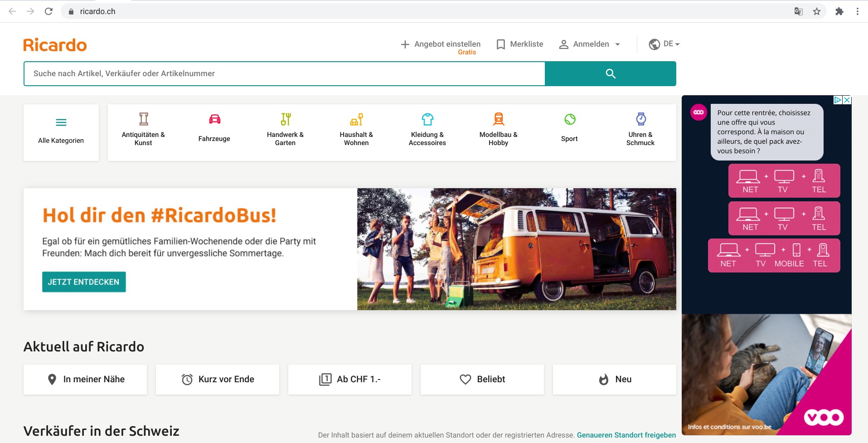Image resolution: width=868 pixels, height=443 pixels.
Task: Click the Haushalt & Wohnen category icon
Action: (x=356, y=119)
